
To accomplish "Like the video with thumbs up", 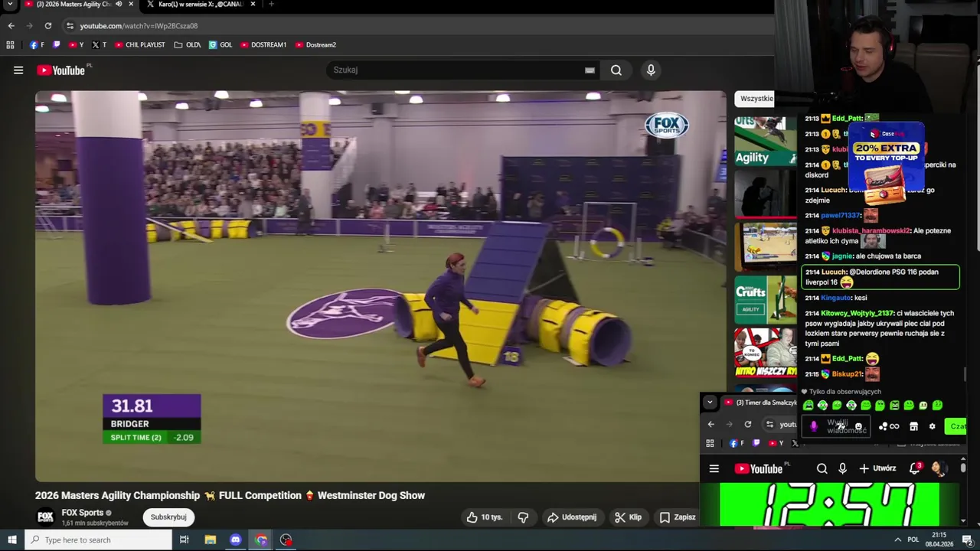I will 484,517.
